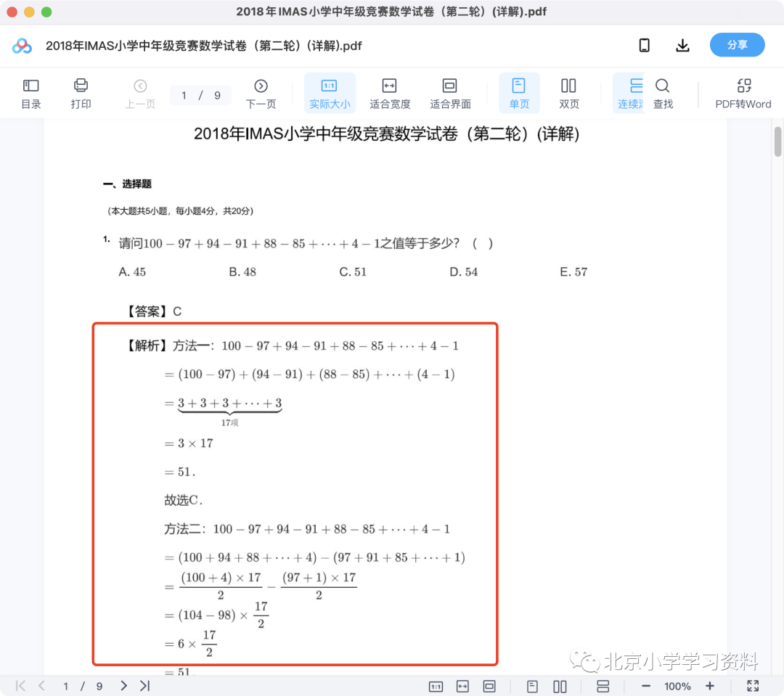Click the blue 分享 share button
Image resolution: width=784 pixels, height=696 pixels.
coord(737,45)
